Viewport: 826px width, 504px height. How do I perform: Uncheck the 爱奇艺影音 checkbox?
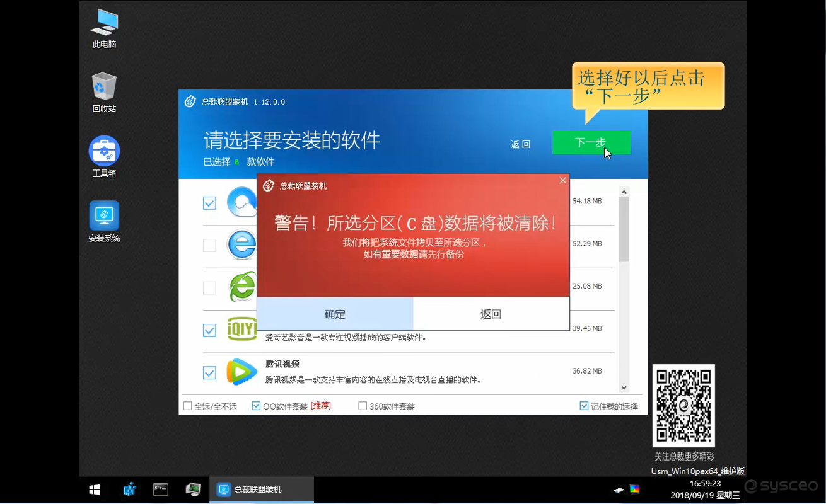209,330
